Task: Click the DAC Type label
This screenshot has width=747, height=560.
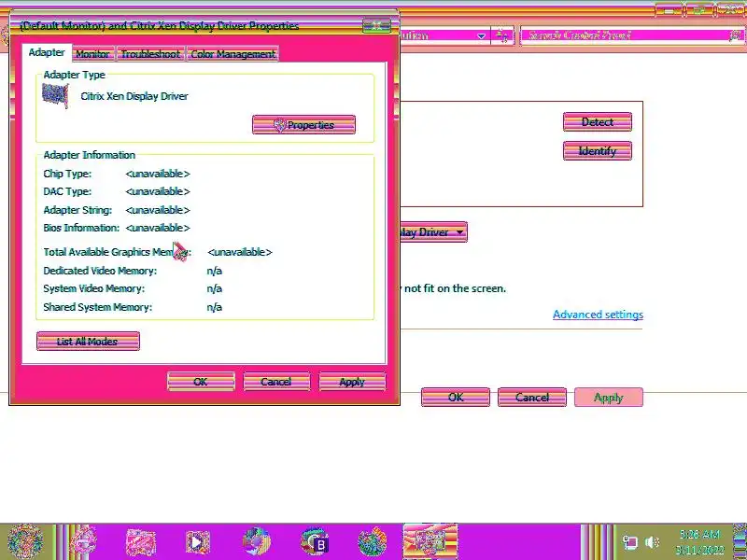Action: 67,191
